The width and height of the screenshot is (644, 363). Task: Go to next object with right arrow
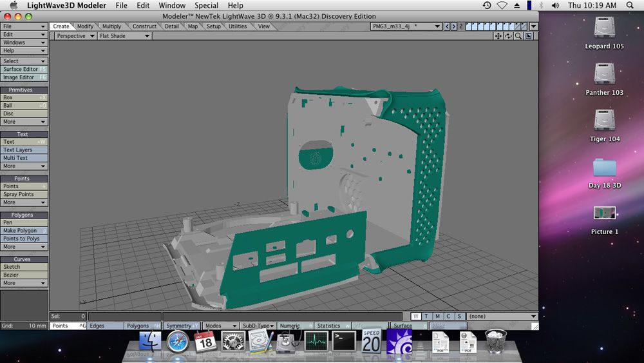pyautogui.click(x=454, y=26)
